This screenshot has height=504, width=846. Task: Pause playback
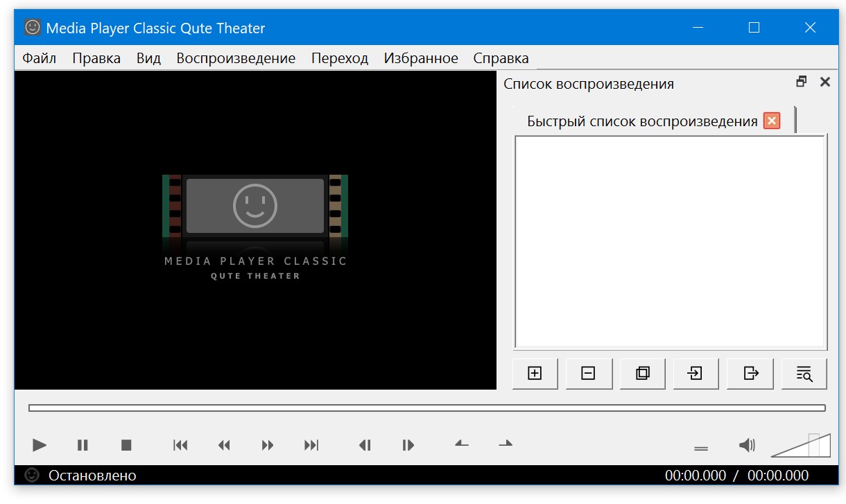tap(83, 445)
